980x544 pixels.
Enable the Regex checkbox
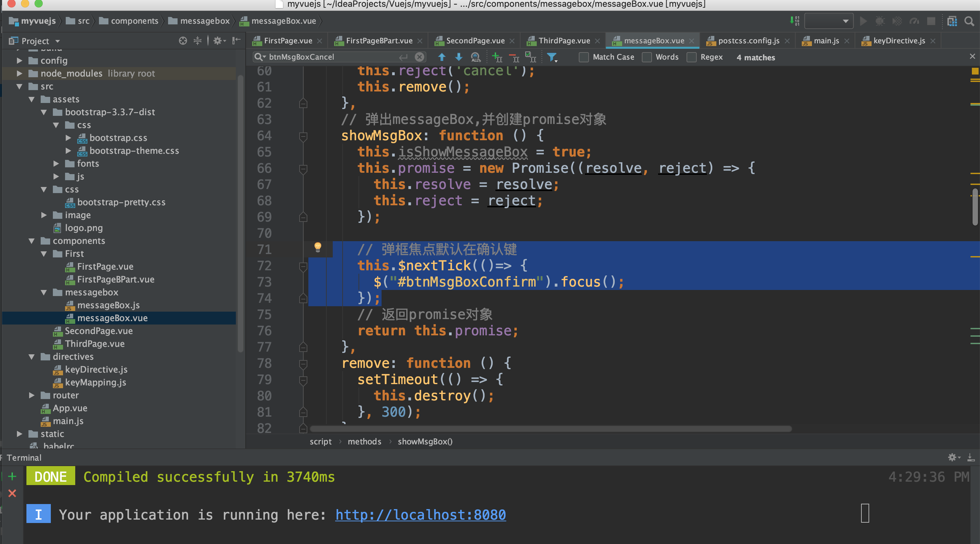pos(692,57)
